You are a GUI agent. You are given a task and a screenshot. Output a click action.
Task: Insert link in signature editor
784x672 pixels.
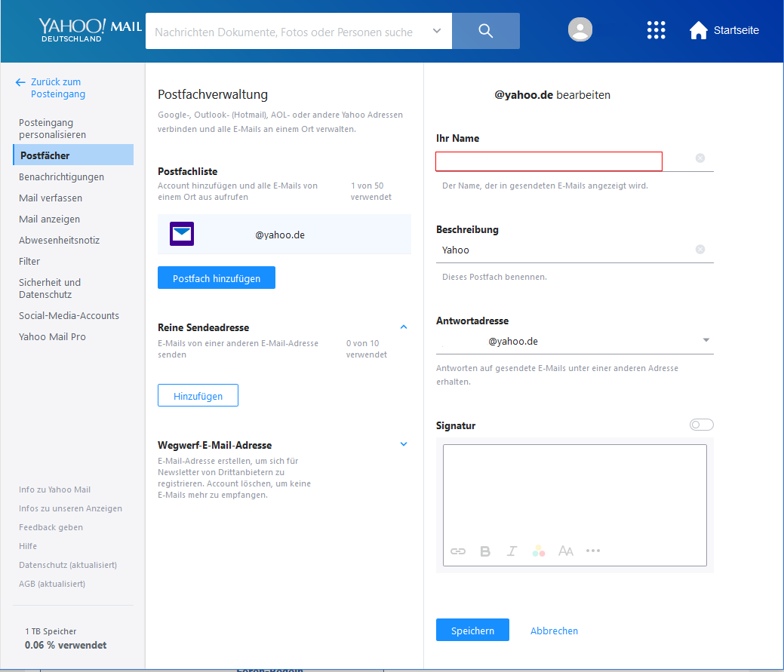[x=458, y=551]
